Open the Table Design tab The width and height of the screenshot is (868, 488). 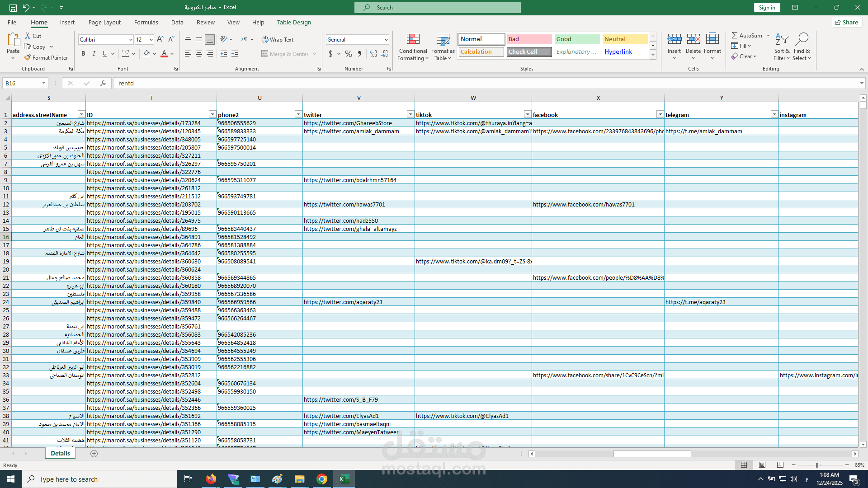pyautogui.click(x=294, y=22)
